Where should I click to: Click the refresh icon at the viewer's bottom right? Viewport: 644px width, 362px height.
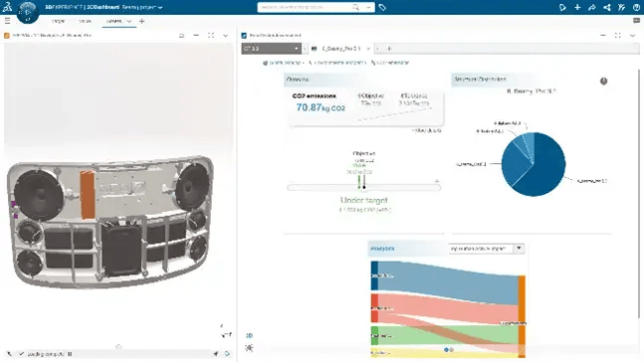(227, 353)
